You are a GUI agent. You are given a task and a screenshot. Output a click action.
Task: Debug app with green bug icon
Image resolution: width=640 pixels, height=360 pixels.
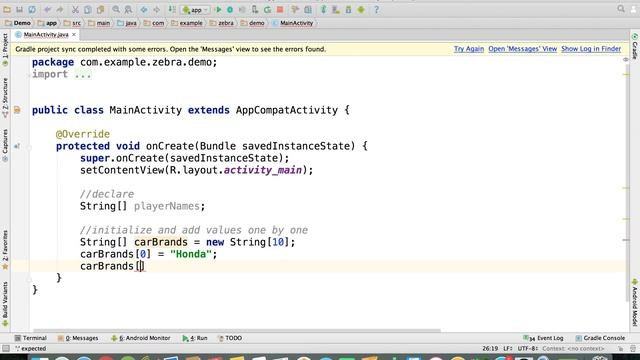point(230,9)
